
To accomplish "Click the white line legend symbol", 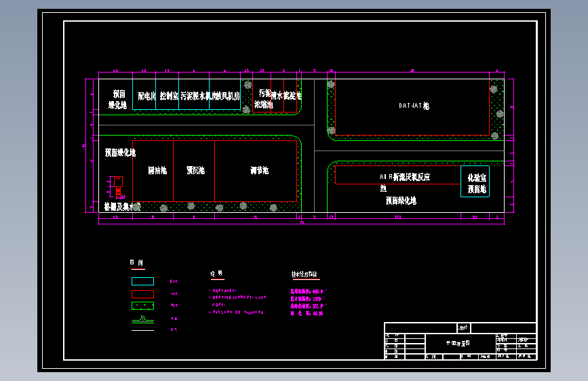I will (x=142, y=330).
